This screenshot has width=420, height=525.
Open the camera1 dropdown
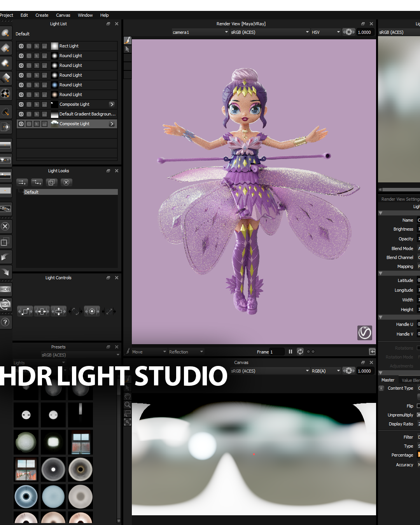[x=200, y=32]
